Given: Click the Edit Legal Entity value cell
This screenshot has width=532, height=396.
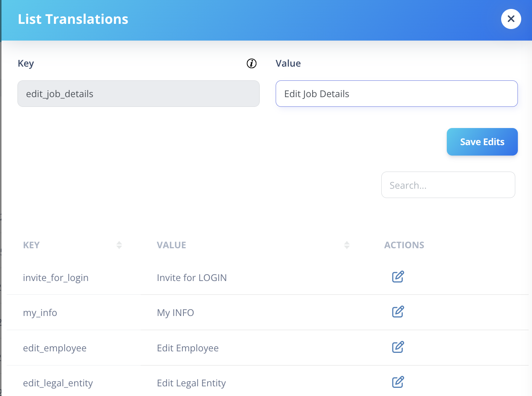Looking at the screenshot, I should [x=191, y=383].
